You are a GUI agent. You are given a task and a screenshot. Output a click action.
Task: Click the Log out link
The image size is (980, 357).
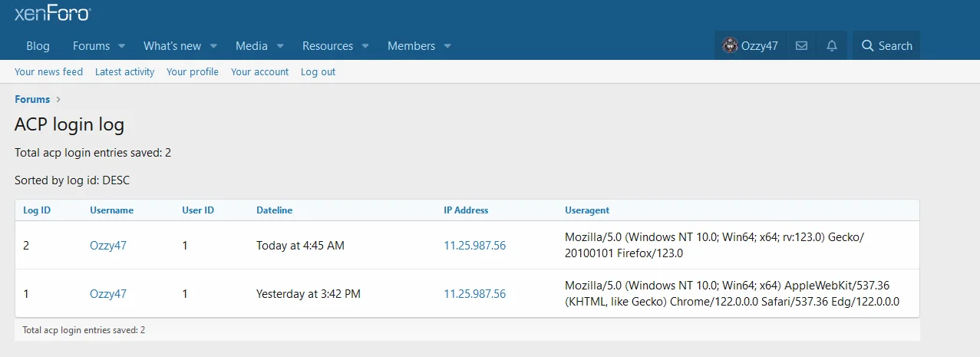(318, 72)
